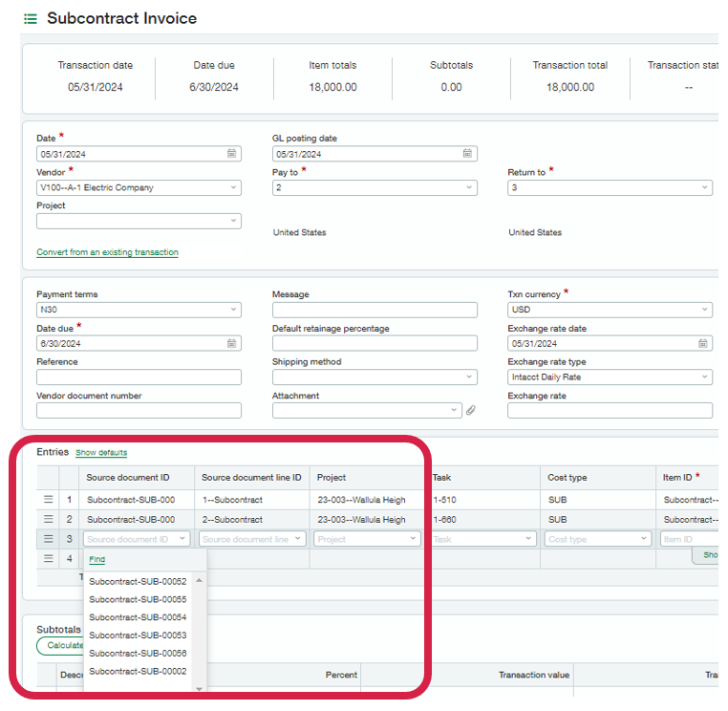Open the Date field calendar picker
The height and width of the screenshot is (711, 728).
[231, 154]
